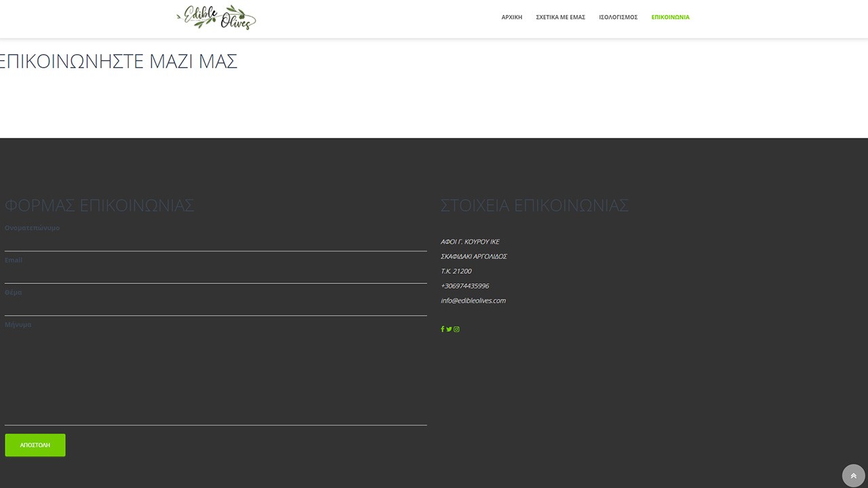Open the Instagram social icon
The image size is (868, 488).
click(x=456, y=329)
